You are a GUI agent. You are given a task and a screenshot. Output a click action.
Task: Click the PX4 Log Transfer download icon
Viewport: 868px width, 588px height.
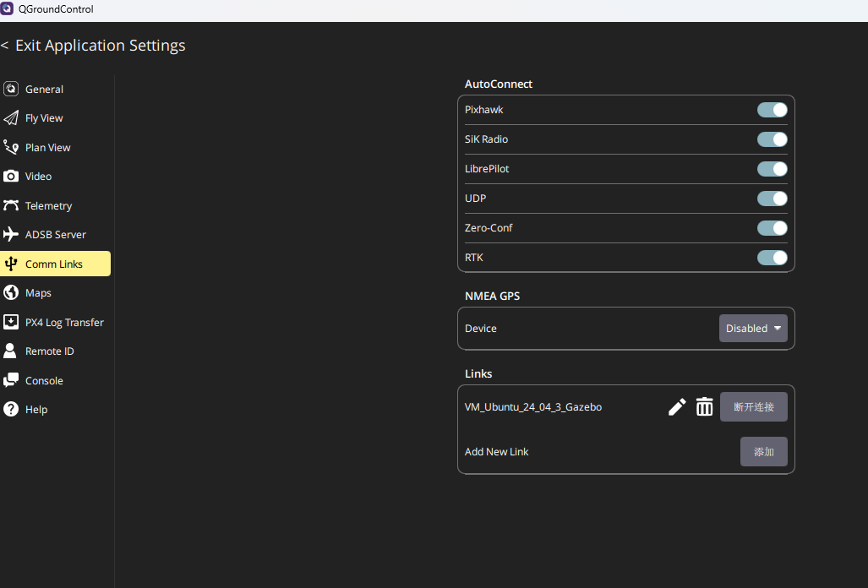click(x=10, y=322)
